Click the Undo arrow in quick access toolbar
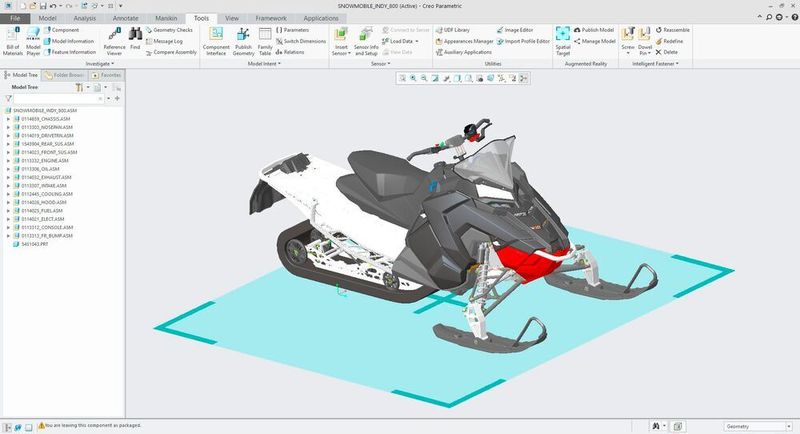The image size is (800, 434). [x=53, y=6]
